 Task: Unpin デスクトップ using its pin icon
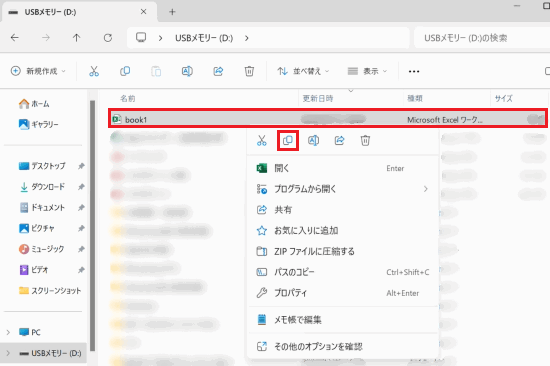[x=81, y=166]
